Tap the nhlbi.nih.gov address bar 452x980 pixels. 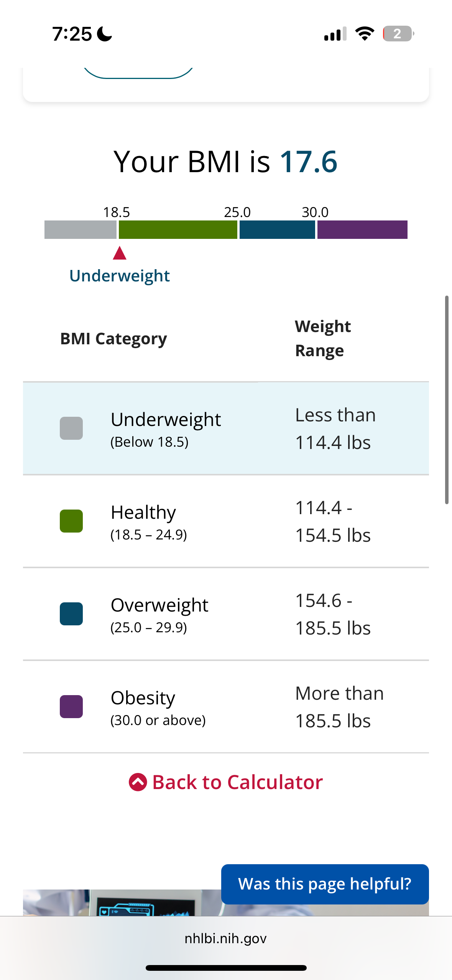tap(226, 938)
